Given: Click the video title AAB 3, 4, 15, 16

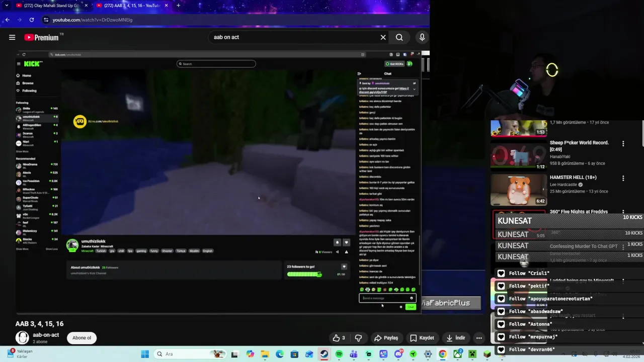Looking at the screenshot, I should point(39,324).
